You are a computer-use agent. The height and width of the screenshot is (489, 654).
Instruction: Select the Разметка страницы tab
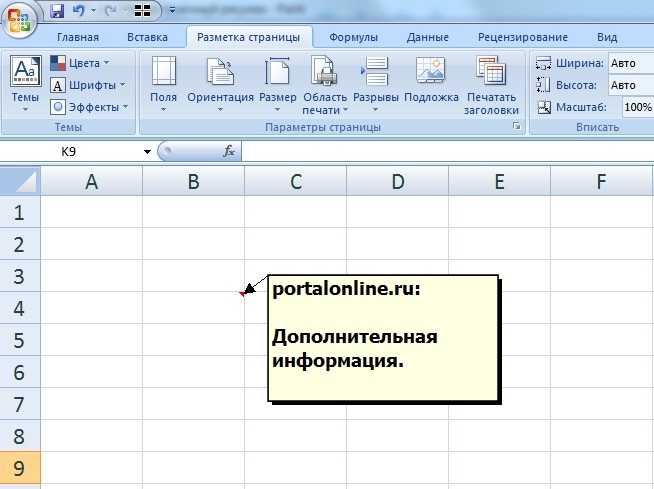coord(249,37)
